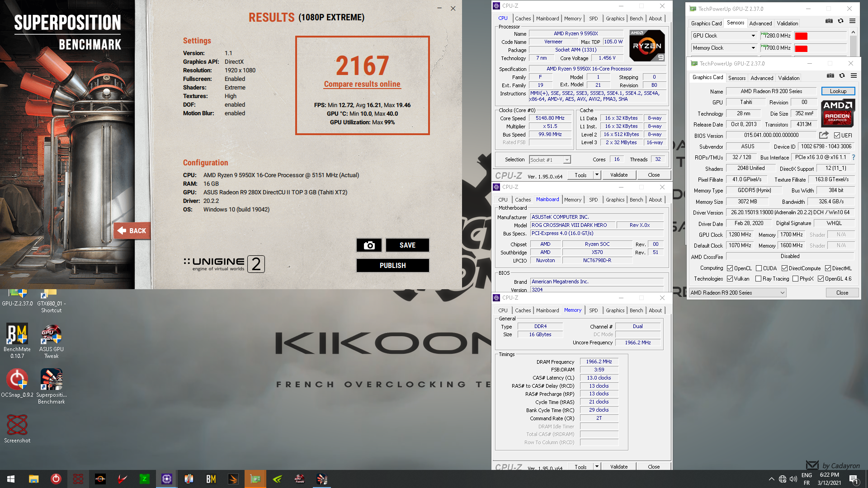Toggle the Ray Tracing checkbox
The image size is (868, 488).
point(758,279)
